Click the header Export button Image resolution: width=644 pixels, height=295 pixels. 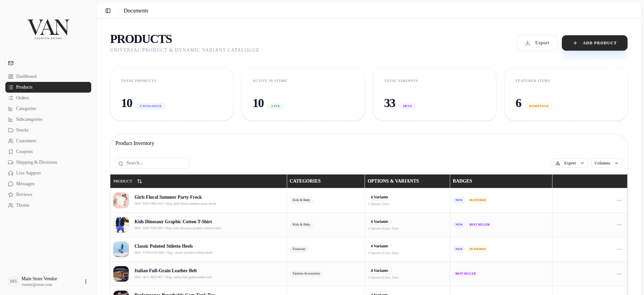pos(537,43)
